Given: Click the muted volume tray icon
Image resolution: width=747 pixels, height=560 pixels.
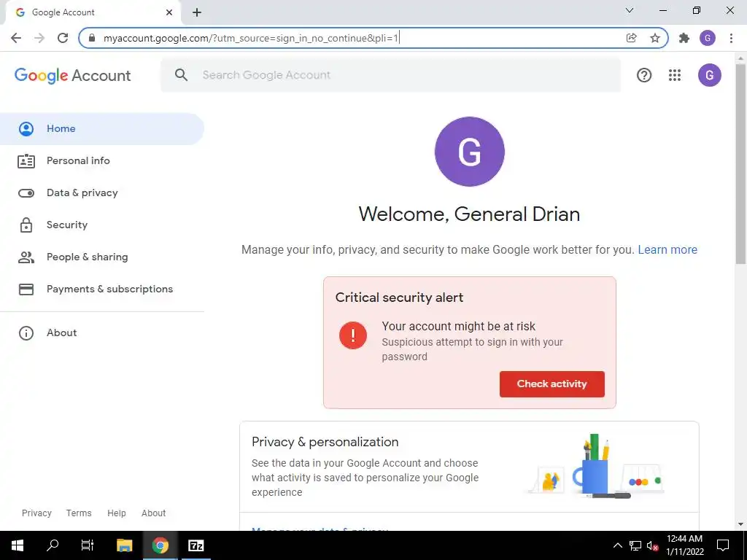Looking at the screenshot, I should tap(652, 545).
